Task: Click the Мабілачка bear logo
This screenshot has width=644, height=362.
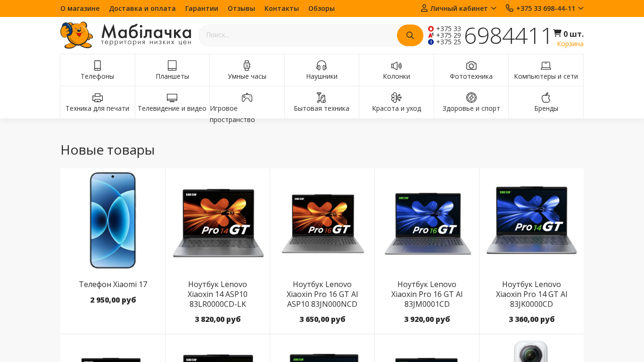Action: point(76,35)
